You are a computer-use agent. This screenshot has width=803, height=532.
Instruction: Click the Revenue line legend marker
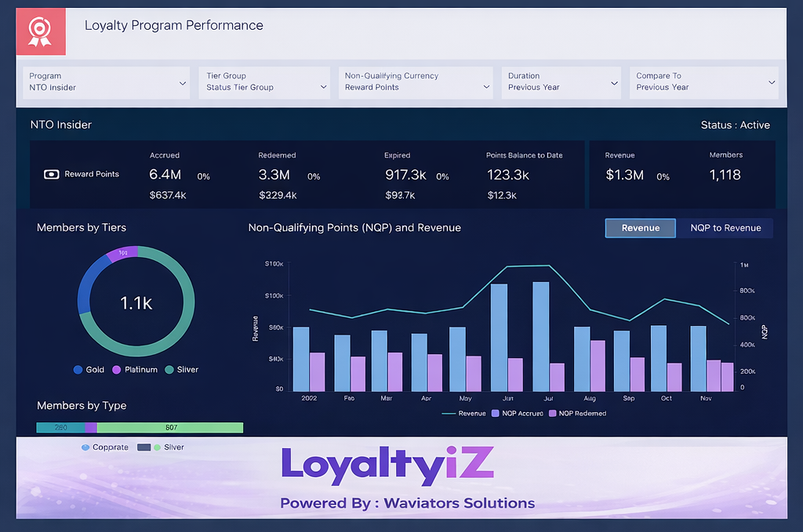click(449, 413)
